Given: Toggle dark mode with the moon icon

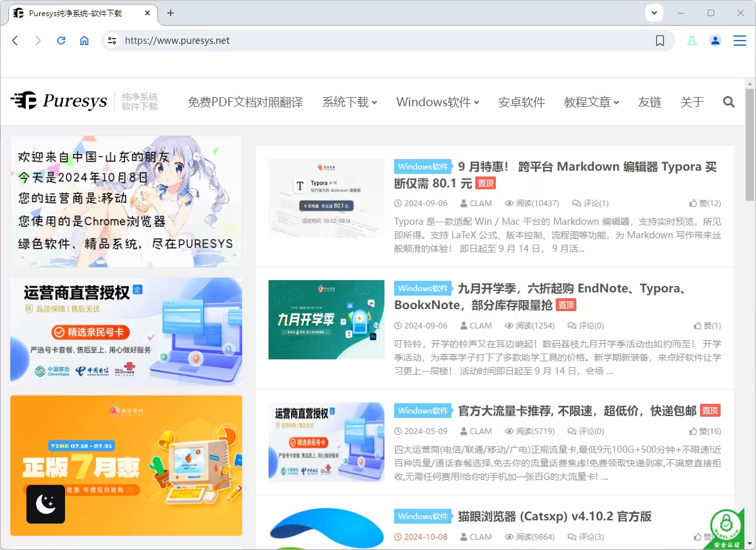Looking at the screenshot, I should [45, 504].
